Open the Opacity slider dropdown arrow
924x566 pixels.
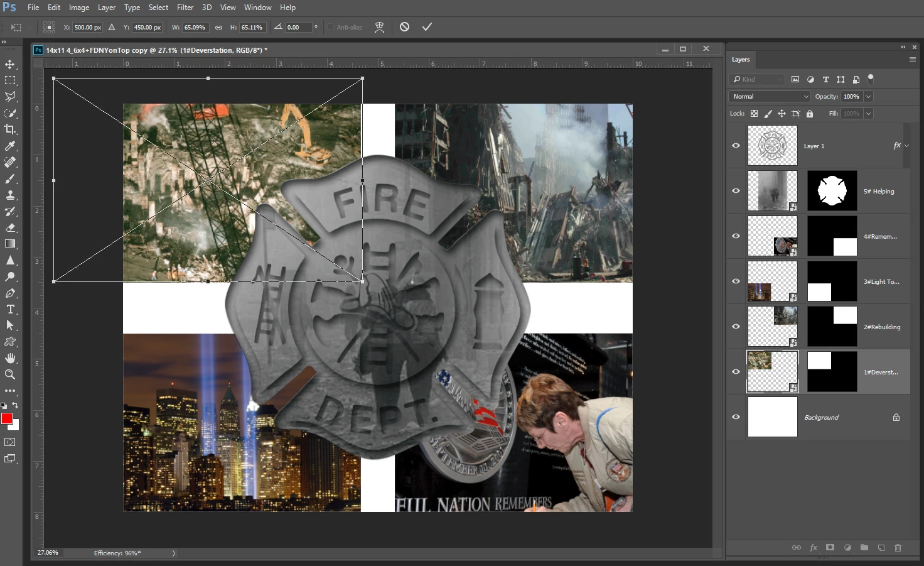pos(868,97)
